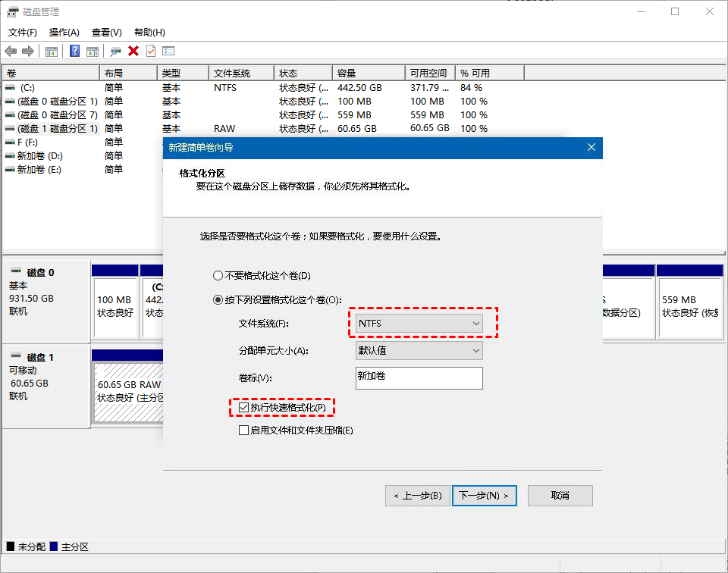
Task: Click drive icon of 磁盘 1 磁盘分区 1 row
Action: pos(10,129)
